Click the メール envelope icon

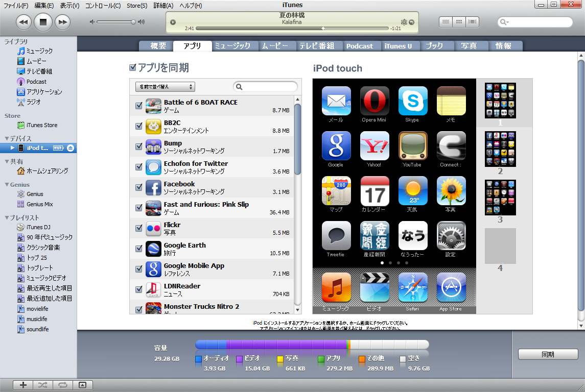(x=336, y=101)
